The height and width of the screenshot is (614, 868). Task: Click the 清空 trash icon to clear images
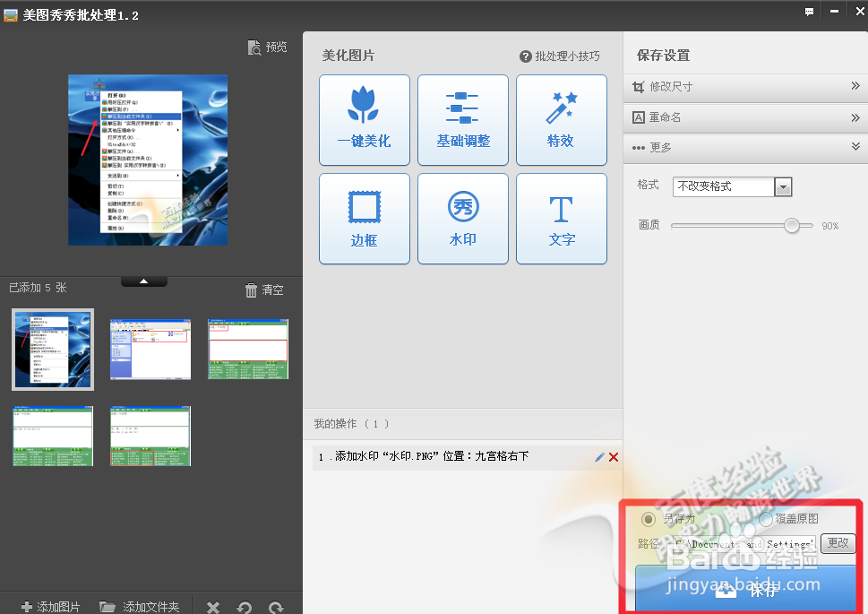[251, 290]
